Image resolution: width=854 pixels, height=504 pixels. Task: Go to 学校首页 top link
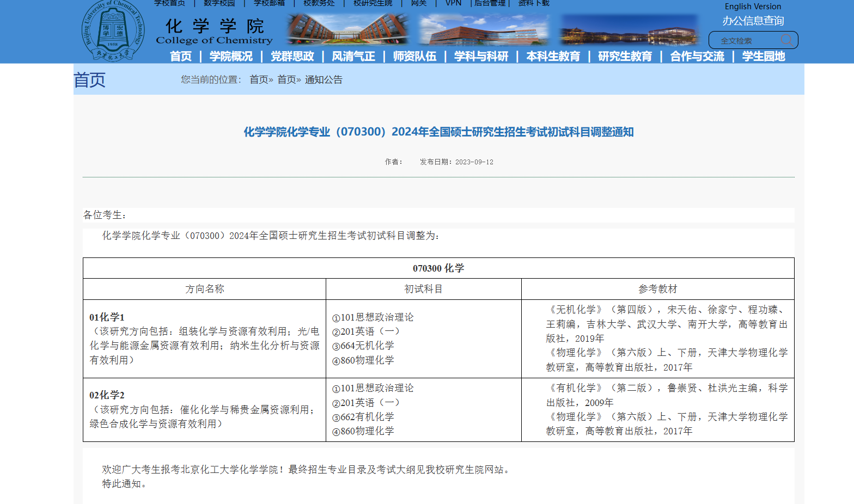pos(169,3)
